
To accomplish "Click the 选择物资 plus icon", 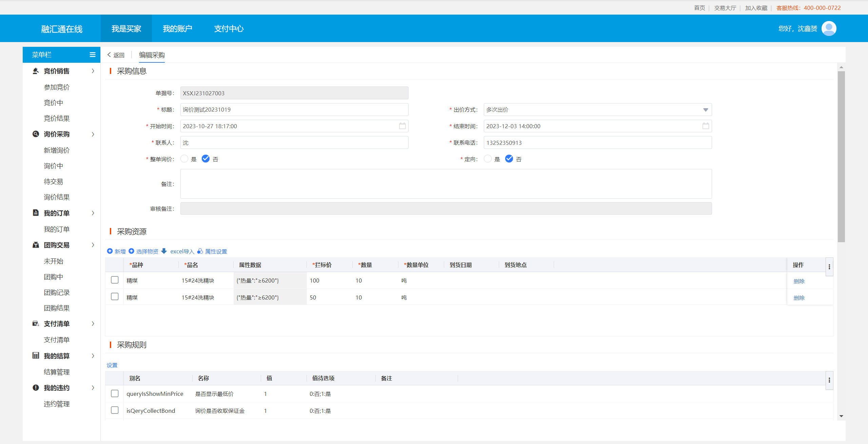I will (x=131, y=251).
